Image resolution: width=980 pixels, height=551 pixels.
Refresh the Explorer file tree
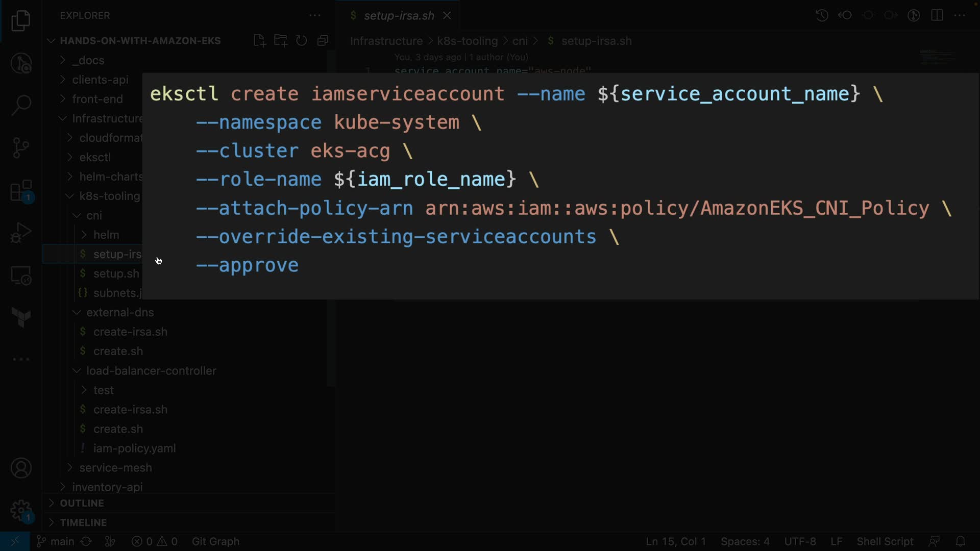click(x=302, y=41)
